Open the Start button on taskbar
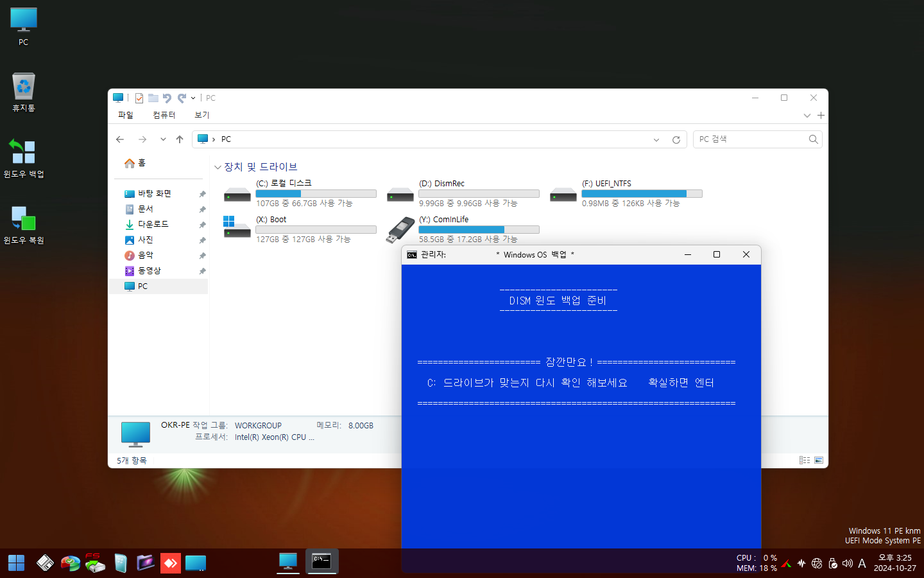924x578 pixels. pos(16,563)
